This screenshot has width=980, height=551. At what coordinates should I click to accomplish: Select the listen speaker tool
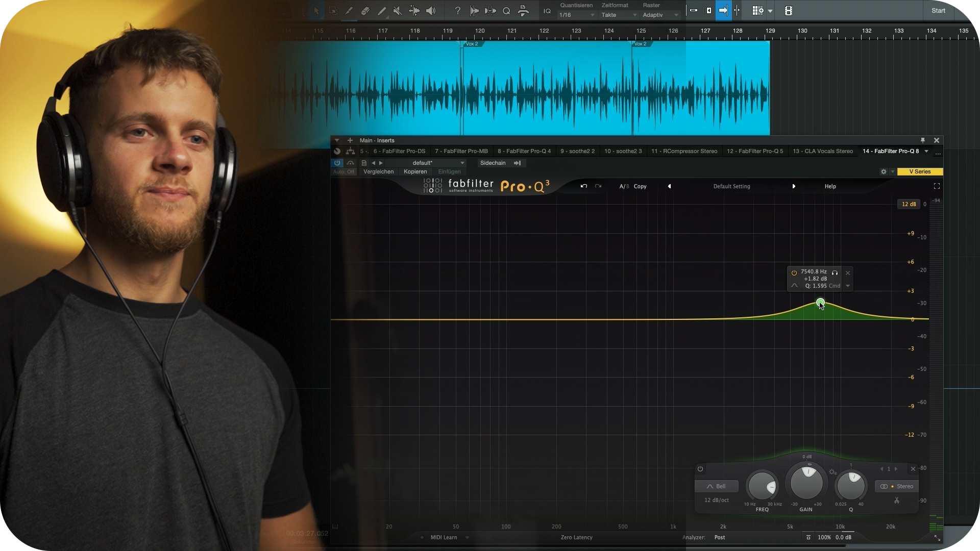(431, 11)
